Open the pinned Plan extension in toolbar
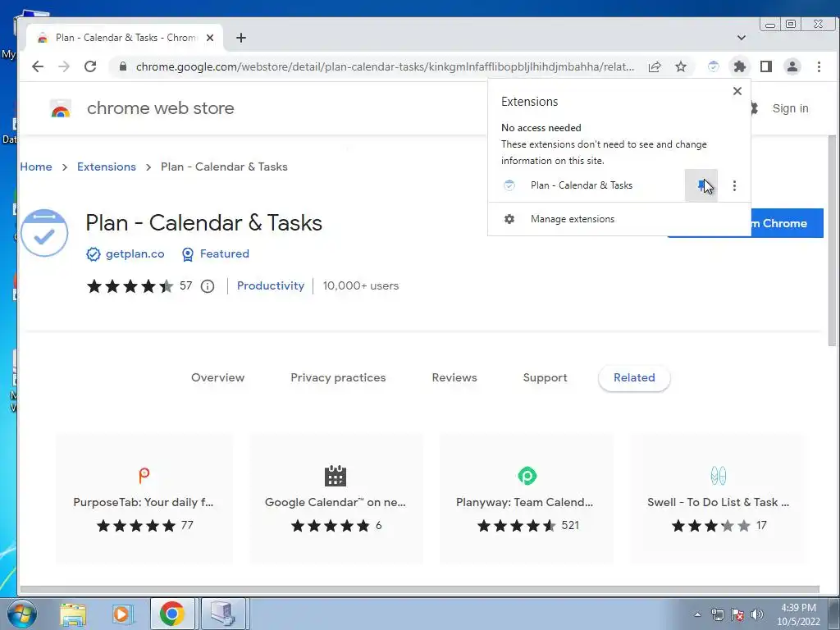840x630 pixels. click(x=713, y=66)
